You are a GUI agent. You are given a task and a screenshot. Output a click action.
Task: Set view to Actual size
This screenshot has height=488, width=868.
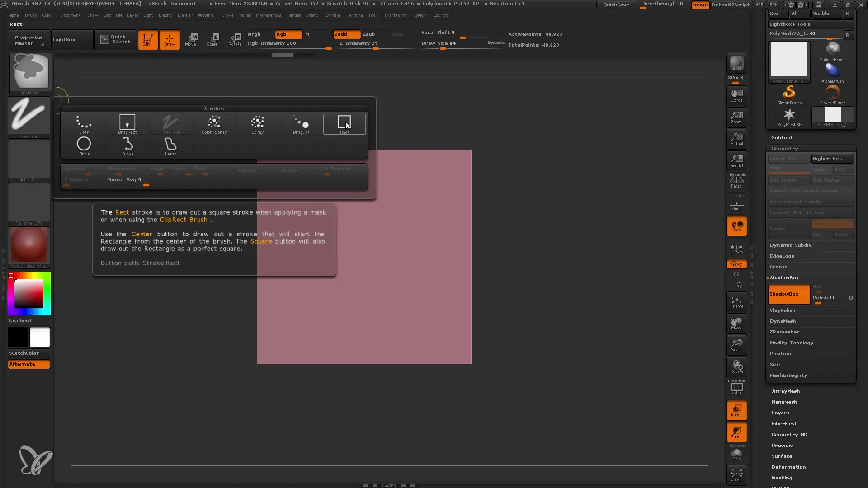click(x=736, y=139)
